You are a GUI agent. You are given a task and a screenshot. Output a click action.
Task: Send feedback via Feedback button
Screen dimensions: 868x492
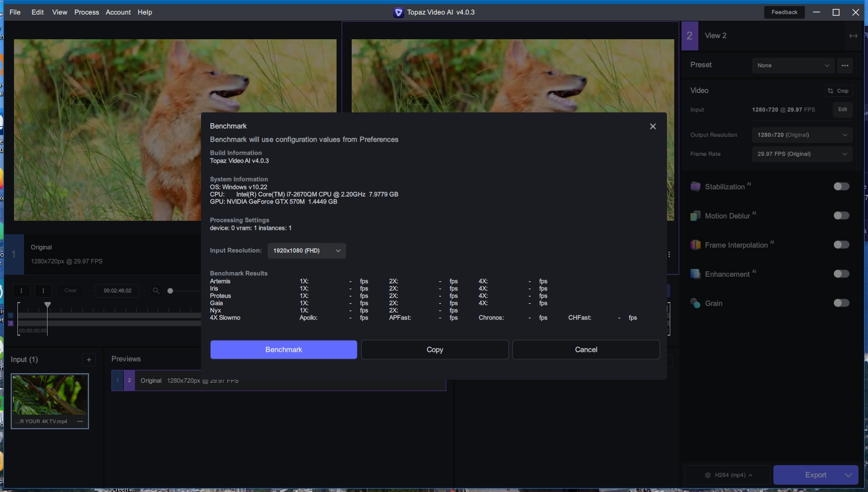785,12
